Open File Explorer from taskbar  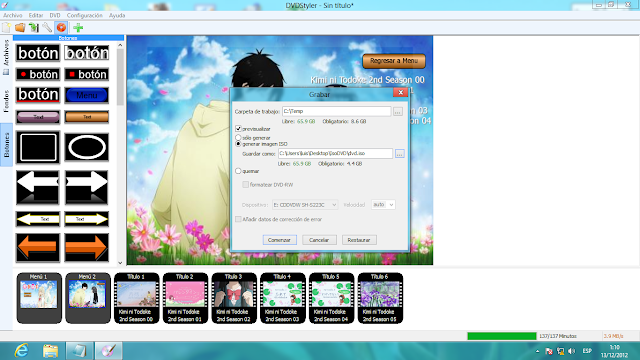click(50, 351)
